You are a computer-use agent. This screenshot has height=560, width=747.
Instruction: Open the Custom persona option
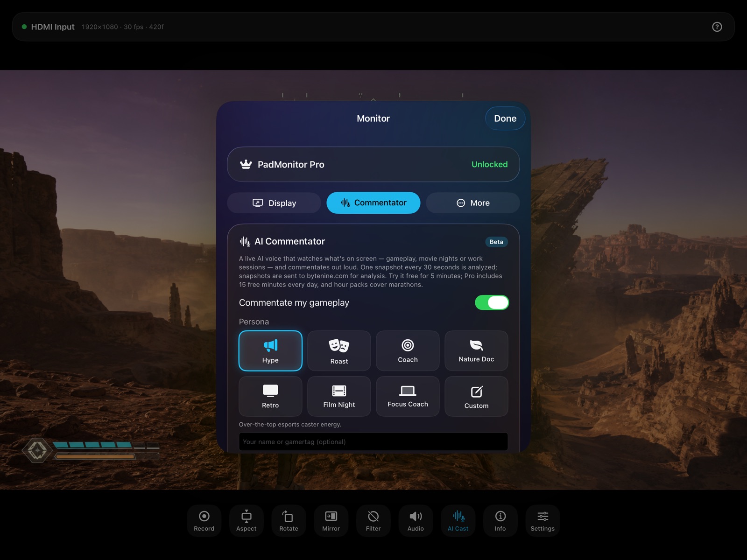(476, 396)
